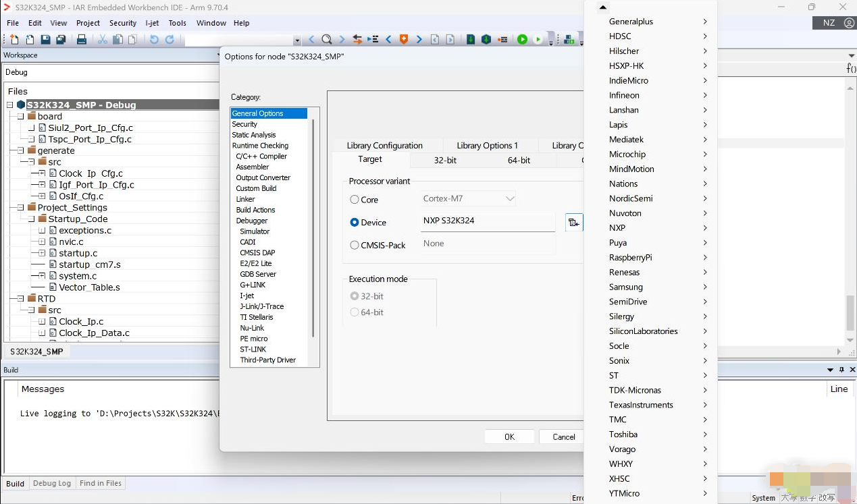Undo the last action via toolbar
The image size is (857, 504).
click(x=154, y=40)
